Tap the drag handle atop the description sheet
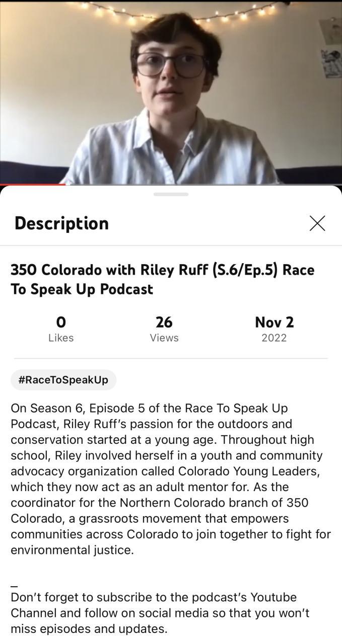342x644 pixels. [x=171, y=194]
